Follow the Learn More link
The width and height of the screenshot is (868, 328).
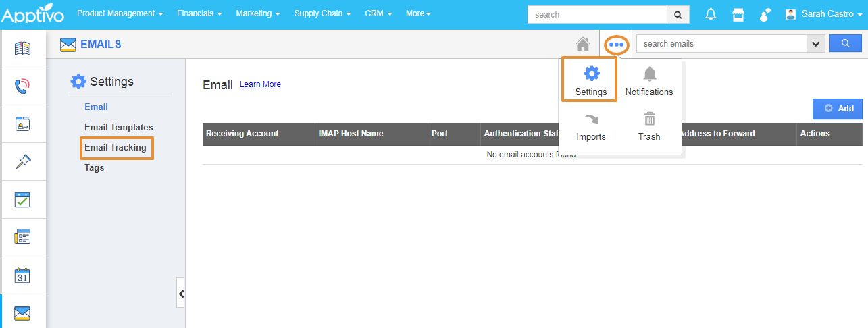pyautogui.click(x=260, y=84)
